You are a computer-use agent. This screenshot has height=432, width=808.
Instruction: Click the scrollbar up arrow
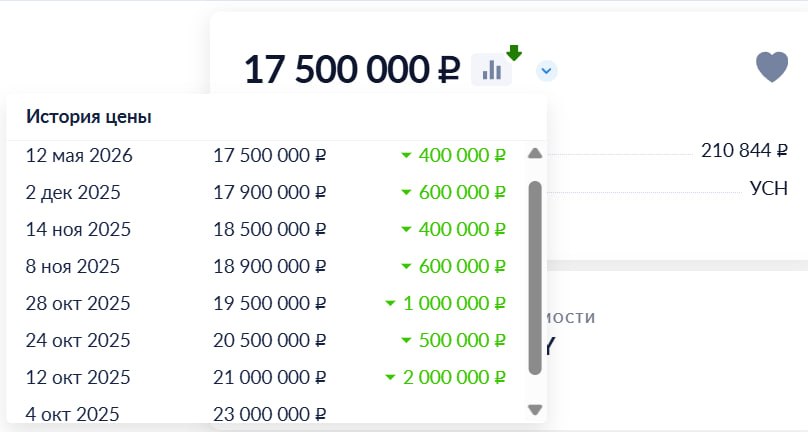click(535, 154)
